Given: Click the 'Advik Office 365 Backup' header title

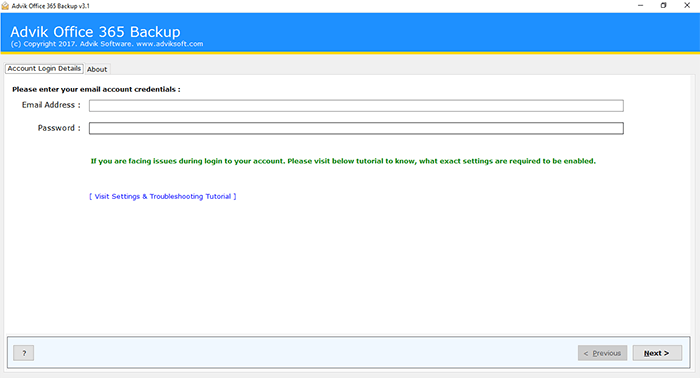Looking at the screenshot, I should [95, 32].
